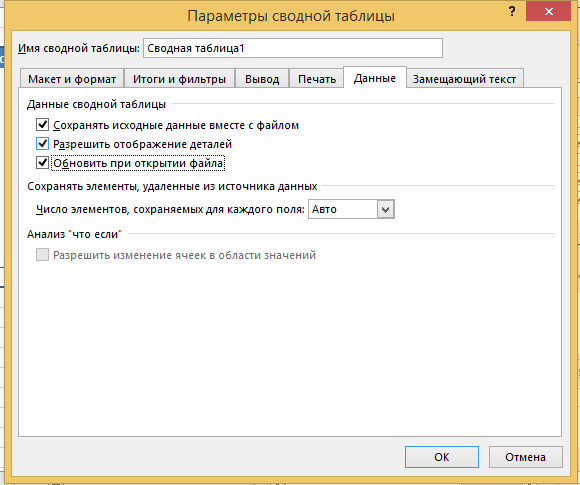Click the Обновить при открытии файла label

[138, 163]
